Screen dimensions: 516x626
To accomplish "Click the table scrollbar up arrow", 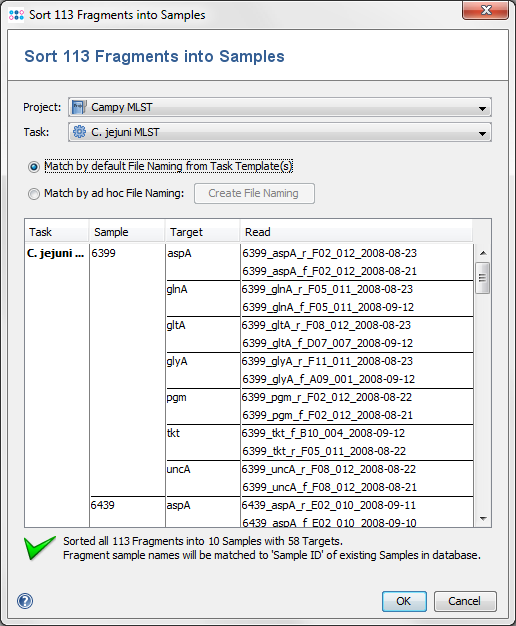I will 483,253.
